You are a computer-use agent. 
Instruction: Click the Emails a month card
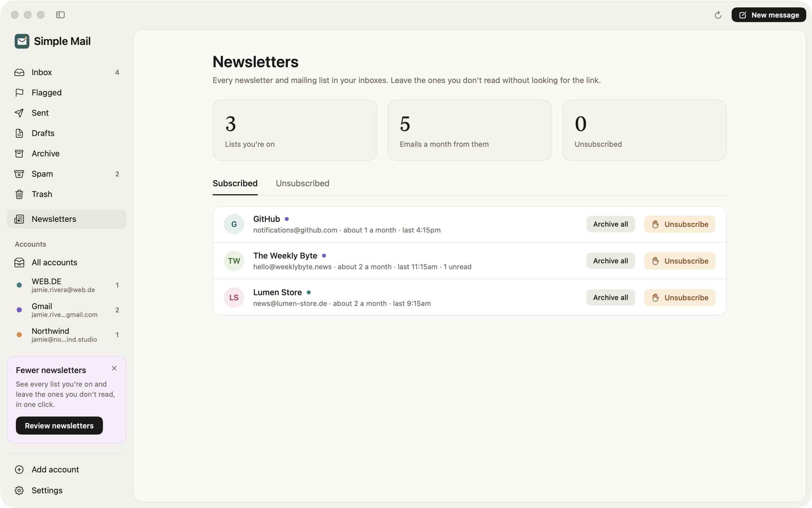[x=469, y=130]
